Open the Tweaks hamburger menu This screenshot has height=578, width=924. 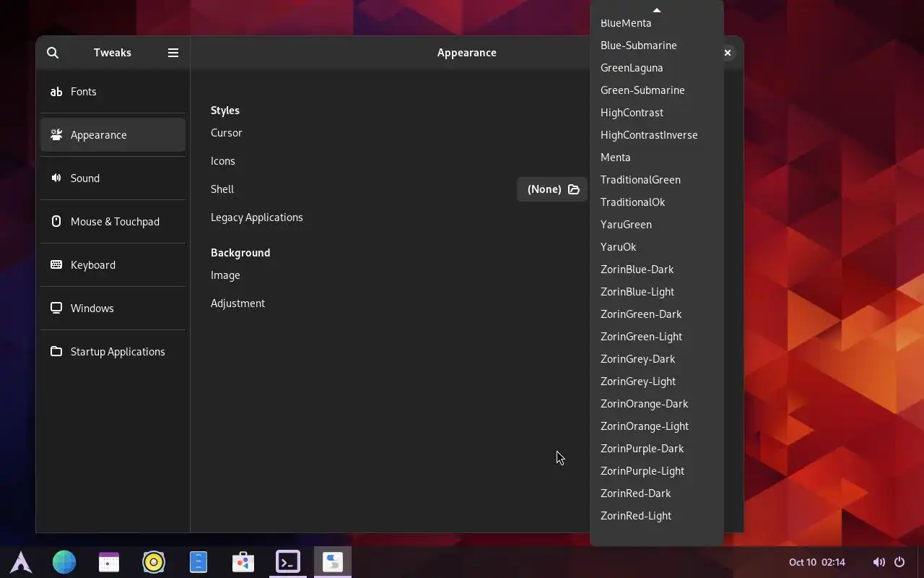coord(173,53)
